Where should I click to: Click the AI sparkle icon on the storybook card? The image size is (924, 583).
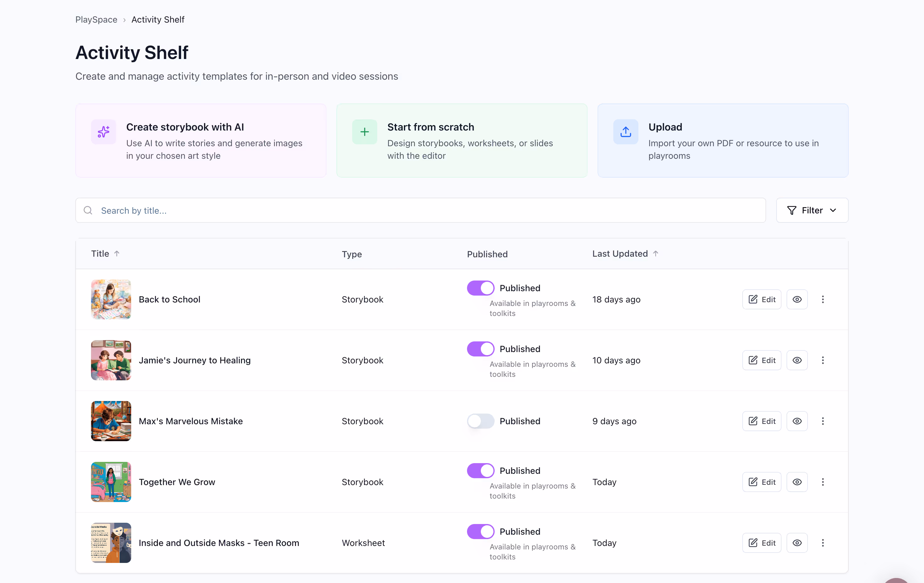(103, 131)
